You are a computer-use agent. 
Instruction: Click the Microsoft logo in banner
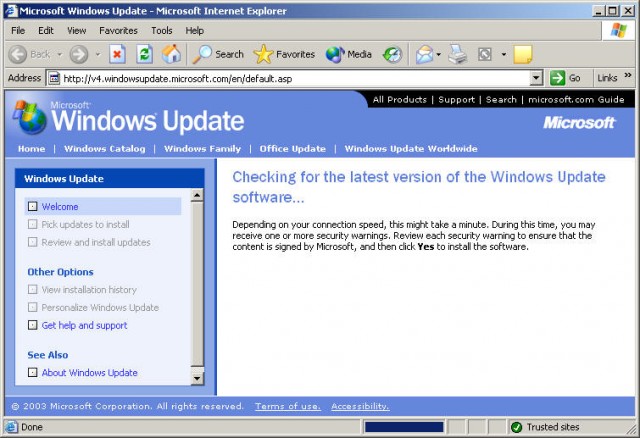pos(579,122)
